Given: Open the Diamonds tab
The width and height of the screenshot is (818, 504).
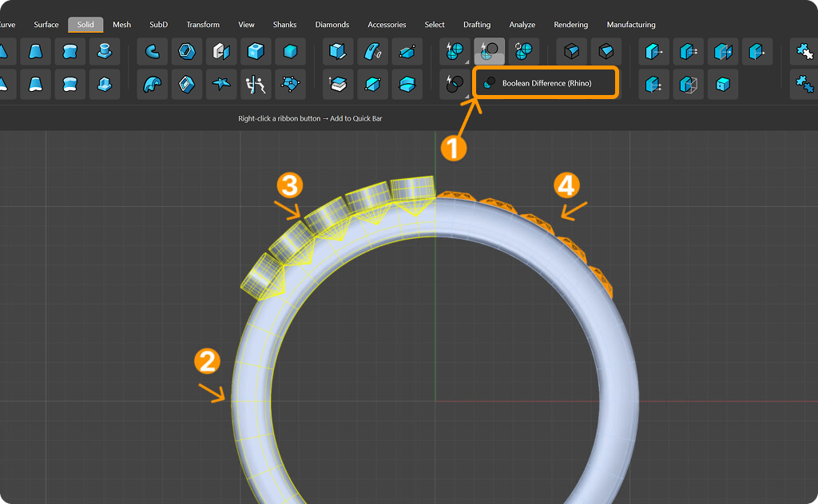Looking at the screenshot, I should (x=332, y=25).
